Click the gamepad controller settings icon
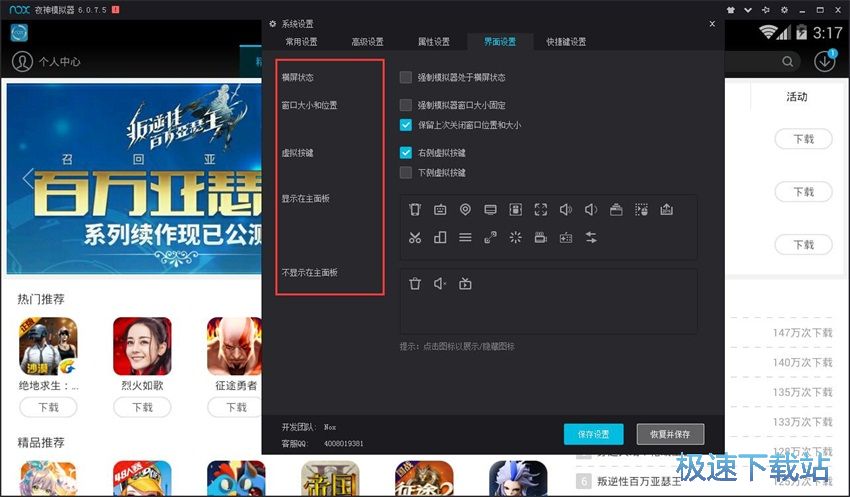The height and width of the screenshot is (497, 850). pos(566,237)
